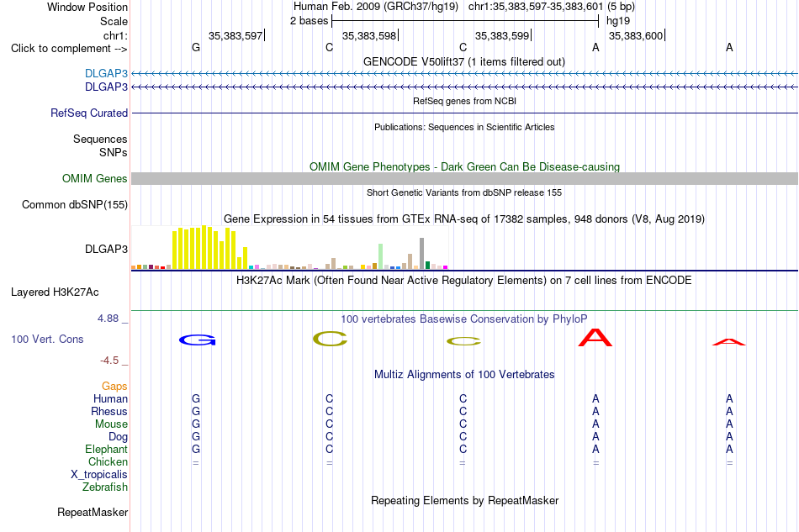The height and width of the screenshot is (532, 799).
Task: Click the orange 'Gaps' alignment label
Action: click(114, 386)
